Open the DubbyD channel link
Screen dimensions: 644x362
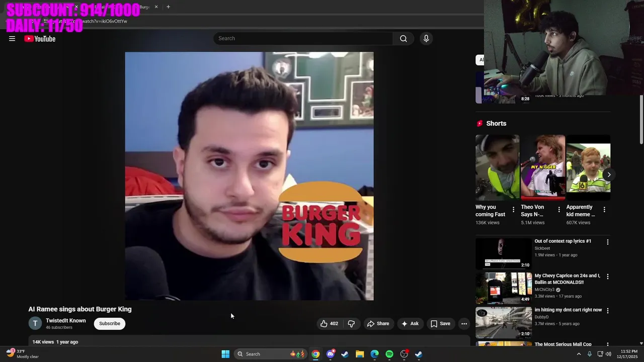click(542, 317)
